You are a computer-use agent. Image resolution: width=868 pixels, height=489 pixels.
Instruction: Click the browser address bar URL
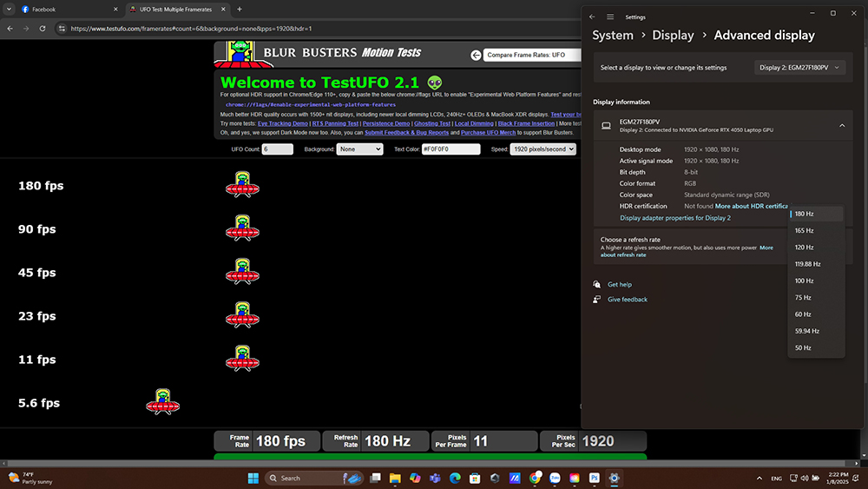(x=191, y=29)
